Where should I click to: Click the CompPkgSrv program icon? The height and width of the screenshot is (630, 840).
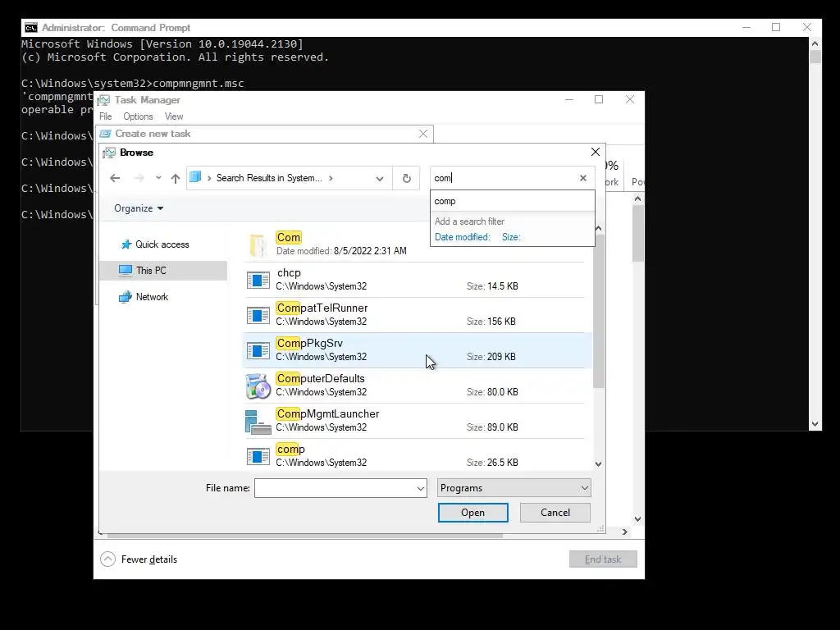[258, 350]
